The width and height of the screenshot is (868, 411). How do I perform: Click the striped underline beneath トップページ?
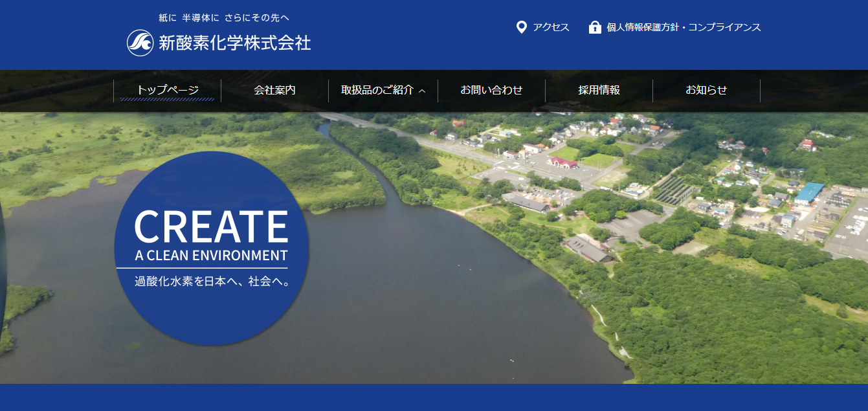167,100
